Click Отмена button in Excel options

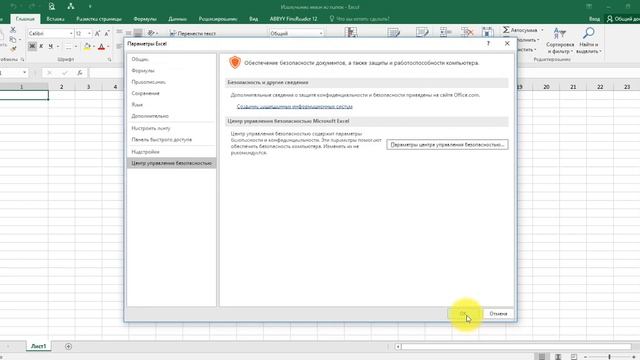pos(498,314)
